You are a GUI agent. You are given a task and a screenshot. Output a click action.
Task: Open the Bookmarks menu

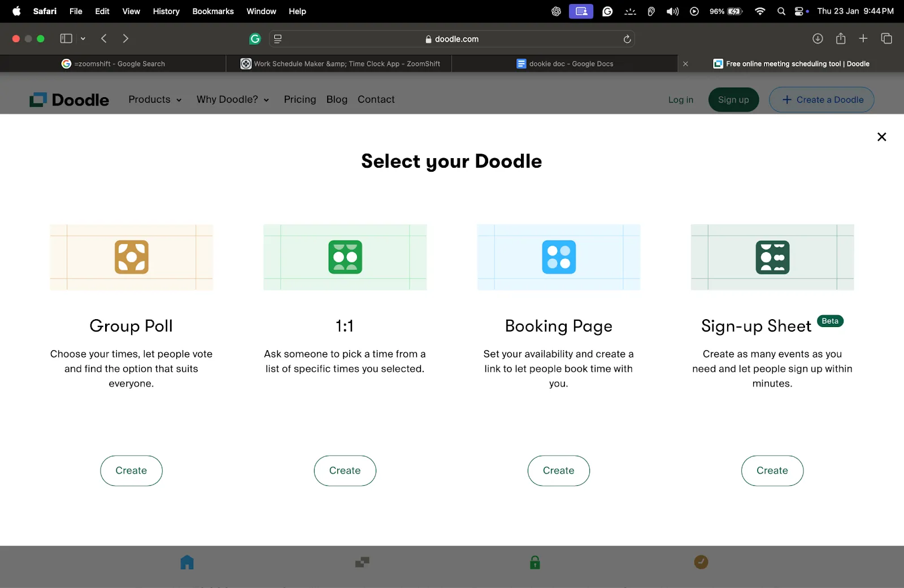pos(213,11)
